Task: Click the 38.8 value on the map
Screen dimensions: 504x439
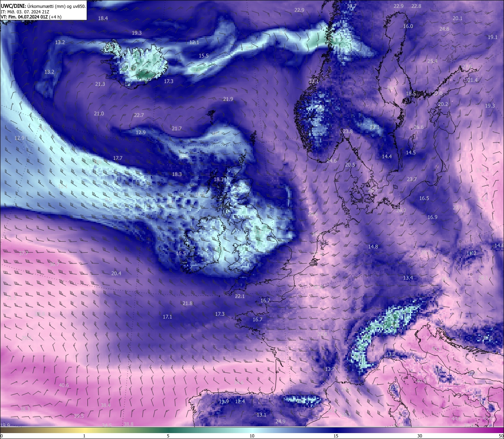Action: tap(128, 424)
